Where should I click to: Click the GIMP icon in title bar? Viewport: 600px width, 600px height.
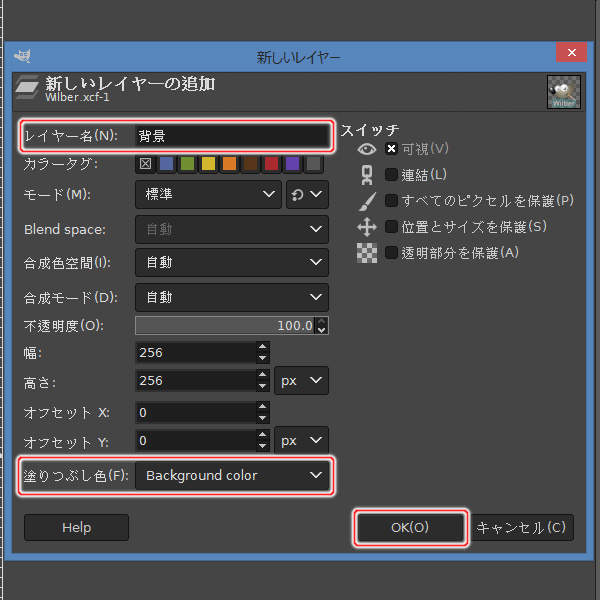[x=23, y=56]
